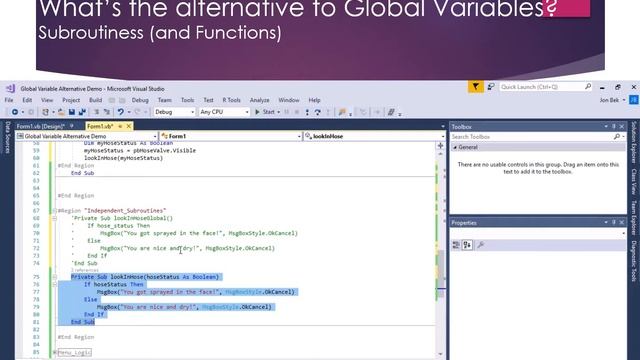Open the Debug menu
The width and height of the screenshot is (640, 360).
click(x=140, y=100)
